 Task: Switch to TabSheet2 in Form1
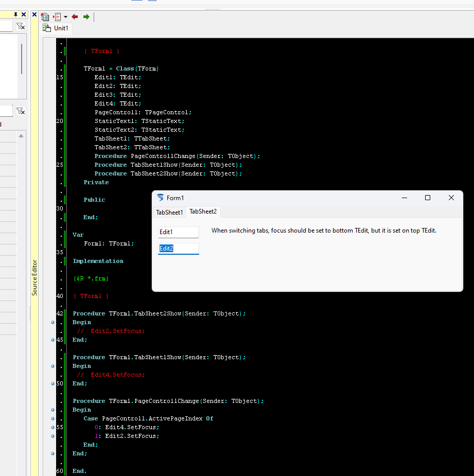coord(203,211)
